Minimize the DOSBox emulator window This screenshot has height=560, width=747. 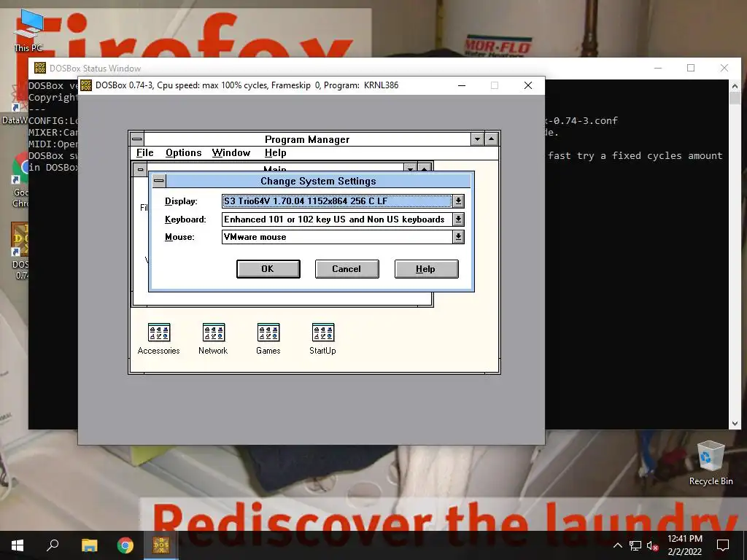point(462,85)
